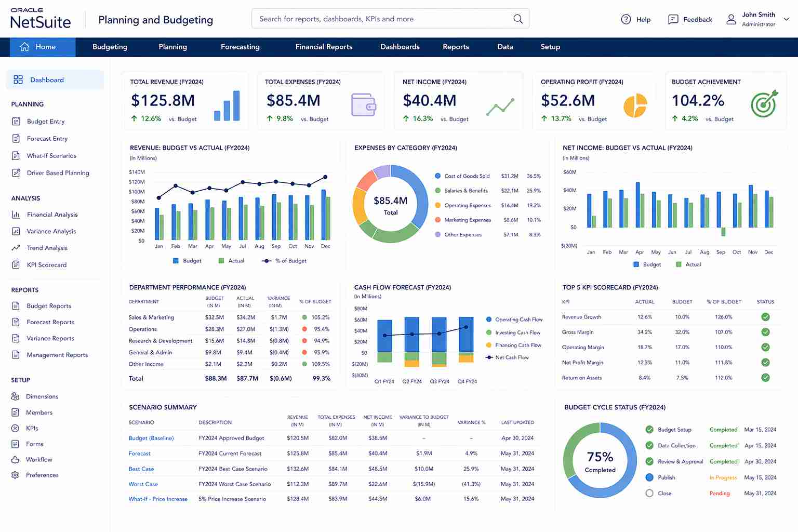Click Members icon in Setup
Viewport: 798px width, 532px height.
[x=15, y=412]
